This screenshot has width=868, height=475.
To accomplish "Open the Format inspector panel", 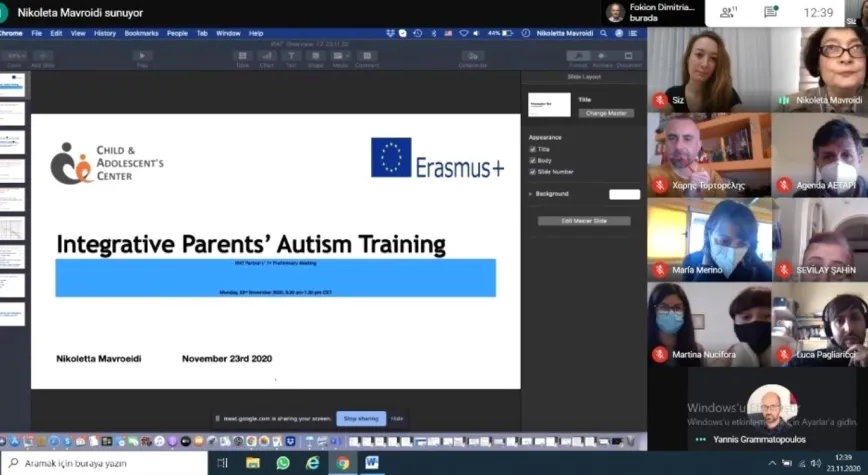I will (578, 57).
